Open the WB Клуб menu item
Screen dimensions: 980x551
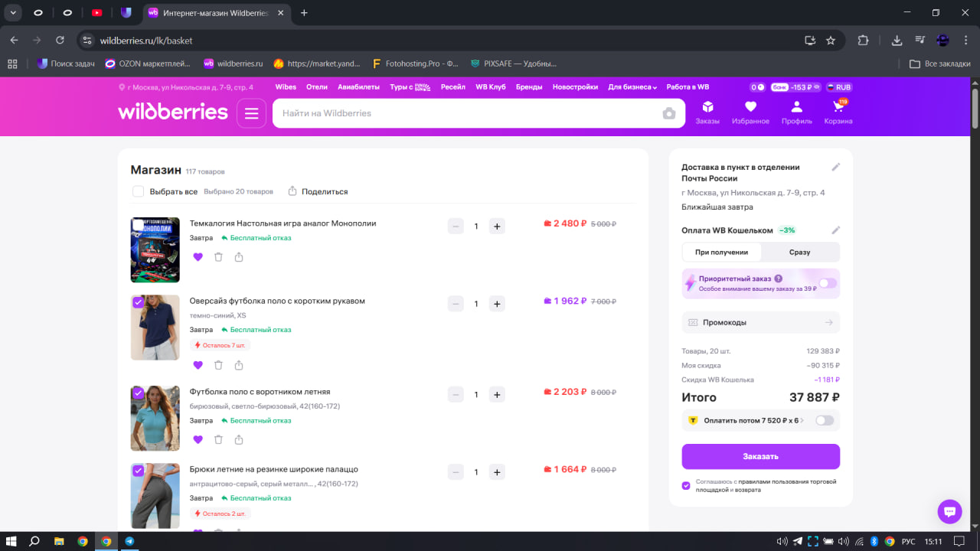(x=491, y=87)
